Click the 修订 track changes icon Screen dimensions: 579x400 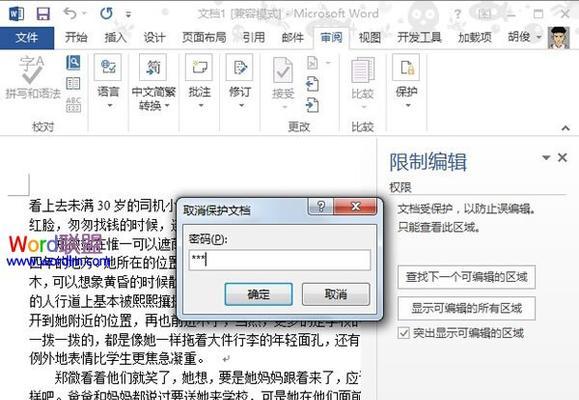(240, 67)
